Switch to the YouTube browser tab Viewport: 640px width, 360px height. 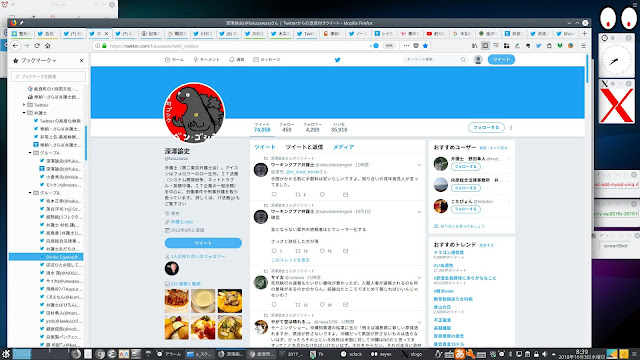tap(437, 33)
